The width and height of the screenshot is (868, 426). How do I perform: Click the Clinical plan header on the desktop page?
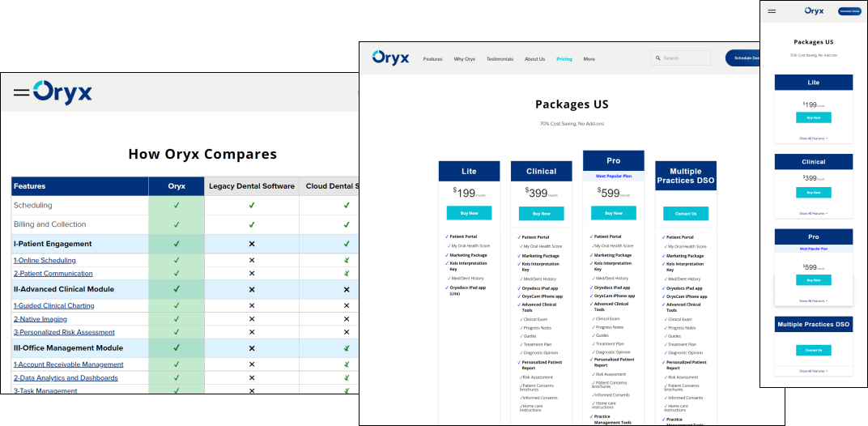(542, 171)
